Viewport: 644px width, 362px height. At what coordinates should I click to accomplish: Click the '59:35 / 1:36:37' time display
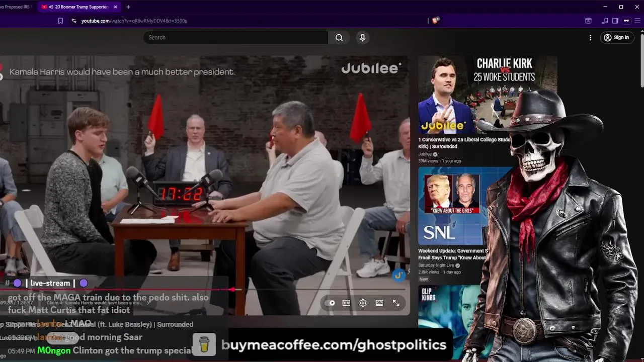pyautogui.click(x=17, y=303)
